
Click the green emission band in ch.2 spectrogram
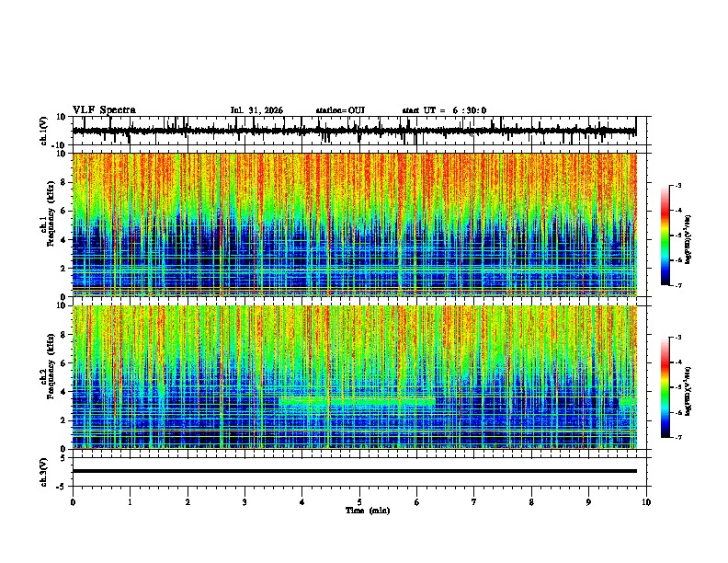click(x=358, y=401)
